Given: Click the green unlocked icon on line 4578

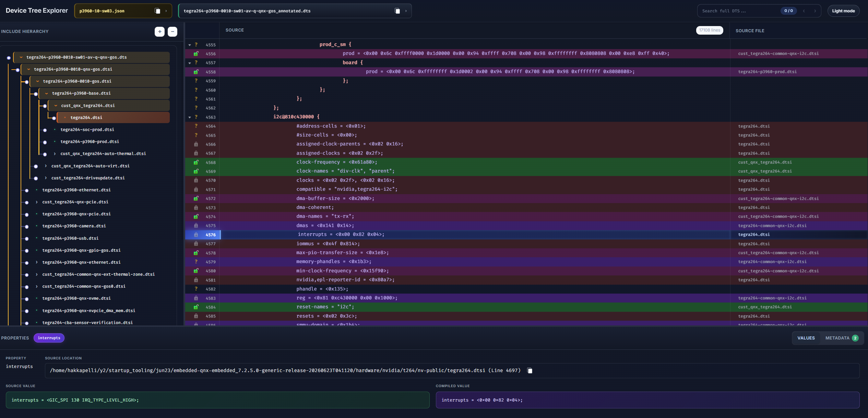Looking at the screenshot, I should coord(196,253).
